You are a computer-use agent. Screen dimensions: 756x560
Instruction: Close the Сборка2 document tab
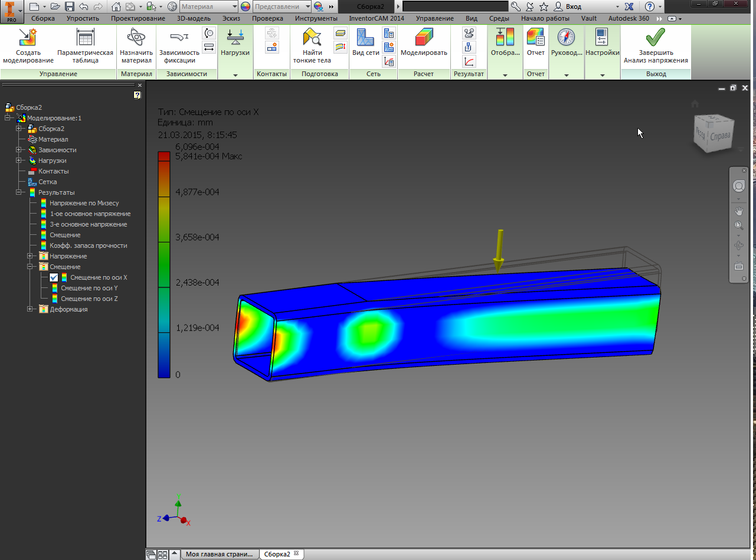coord(296,554)
